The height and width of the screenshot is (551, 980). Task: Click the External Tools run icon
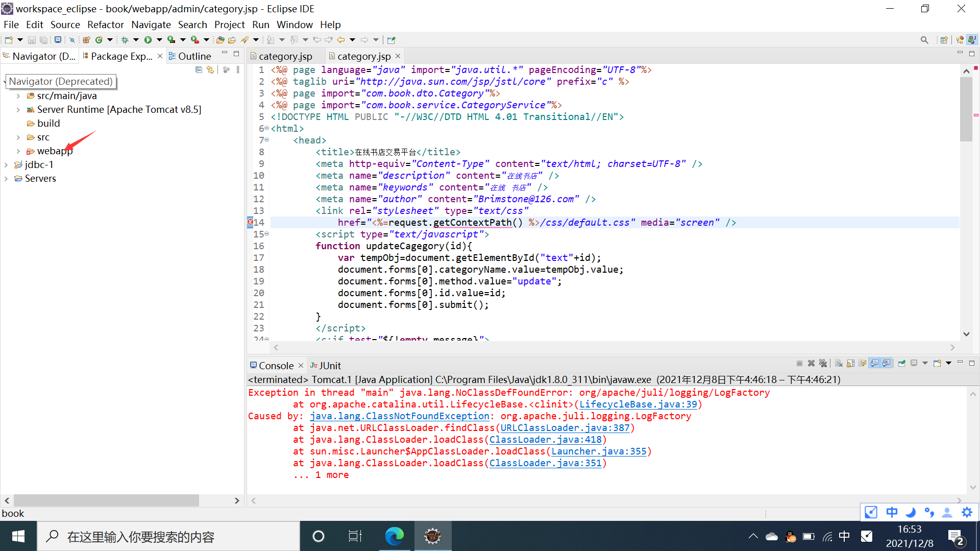tap(195, 40)
